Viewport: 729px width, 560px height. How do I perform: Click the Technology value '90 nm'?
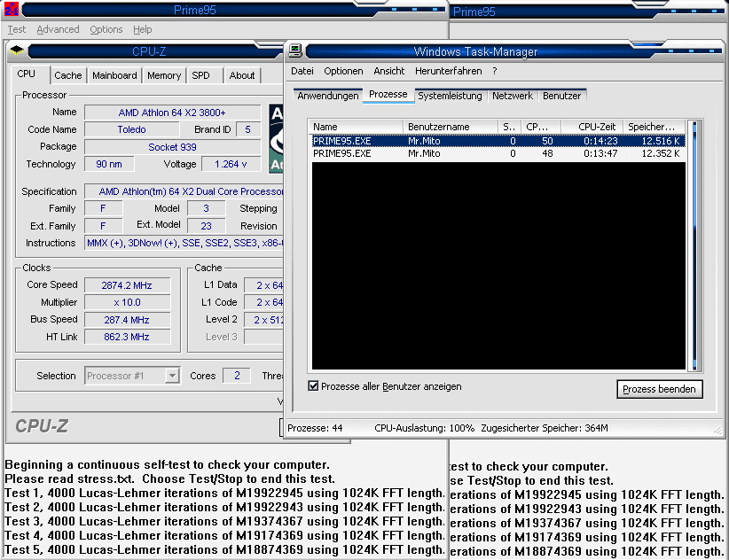109,164
